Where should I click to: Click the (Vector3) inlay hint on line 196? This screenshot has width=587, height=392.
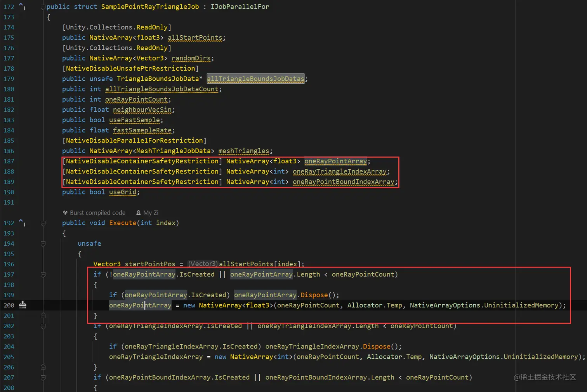[203, 264]
